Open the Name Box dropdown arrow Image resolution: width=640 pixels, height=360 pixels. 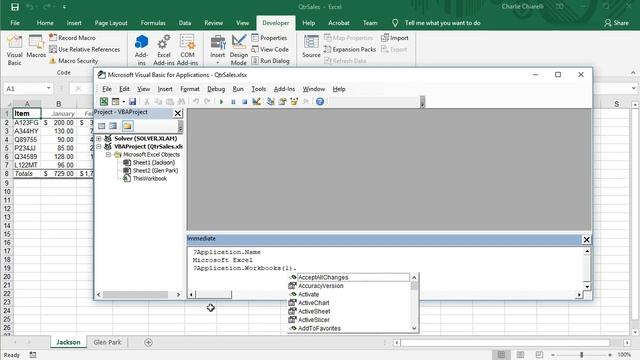[49, 89]
